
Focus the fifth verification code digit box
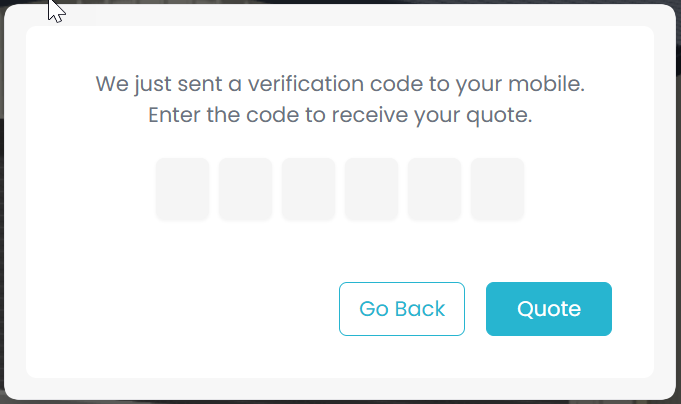click(x=434, y=188)
